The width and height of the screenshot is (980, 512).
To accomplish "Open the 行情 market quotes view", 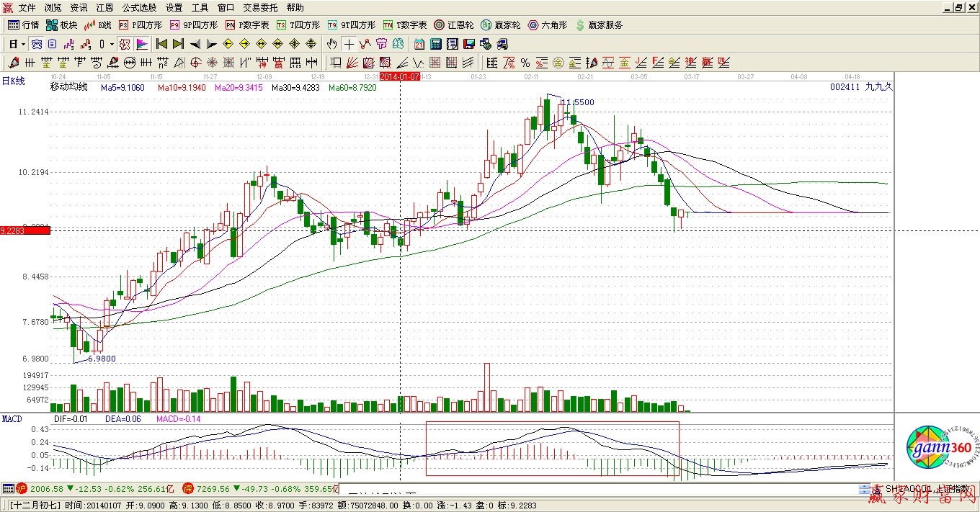I will point(23,24).
